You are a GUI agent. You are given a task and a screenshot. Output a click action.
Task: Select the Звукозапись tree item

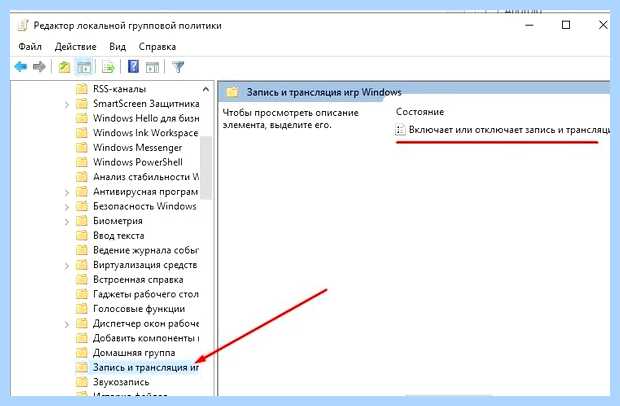pos(121,382)
